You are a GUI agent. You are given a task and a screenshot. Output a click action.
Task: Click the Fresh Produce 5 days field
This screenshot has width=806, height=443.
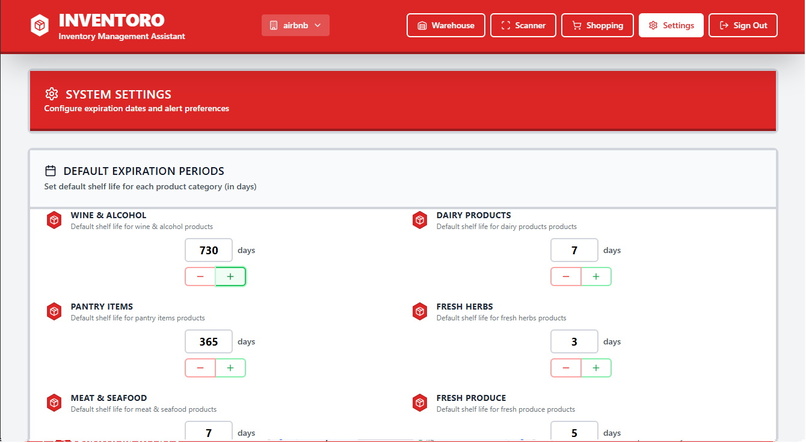[574, 432]
